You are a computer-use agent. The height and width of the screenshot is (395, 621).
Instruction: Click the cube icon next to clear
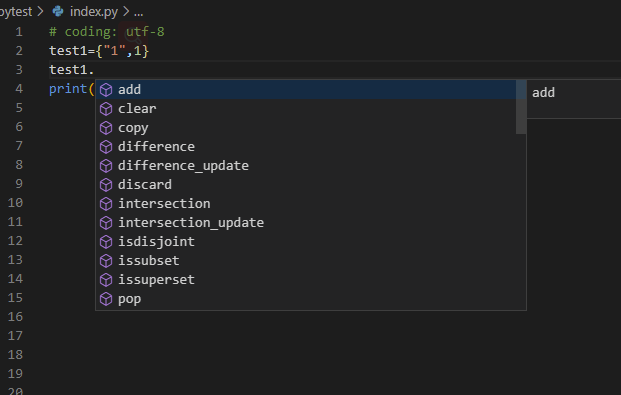pyautogui.click(x=106, y=109)
